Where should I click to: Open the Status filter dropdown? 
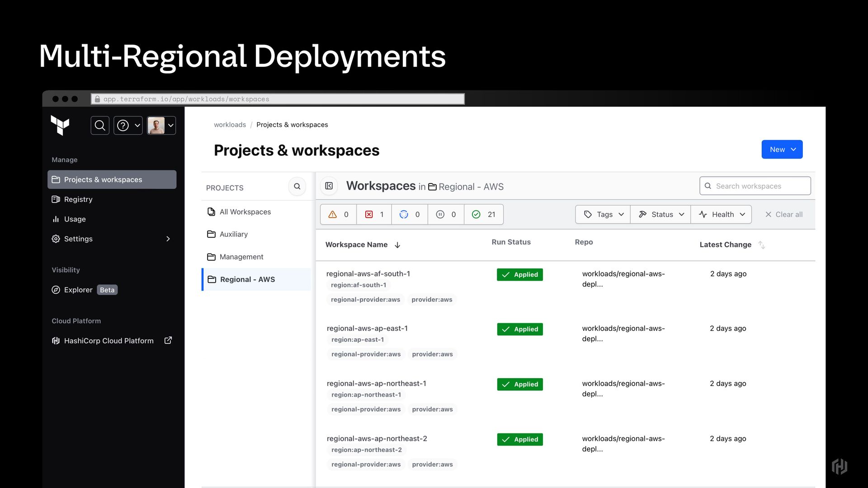pyautogui.click(x=660, y=214)
